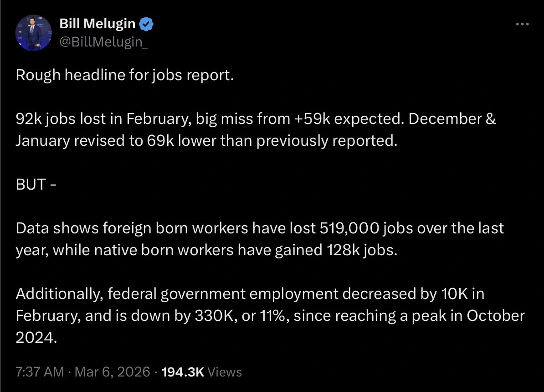Click the line 'Rough headline for jobs report.'

click(x=125, y=75)
